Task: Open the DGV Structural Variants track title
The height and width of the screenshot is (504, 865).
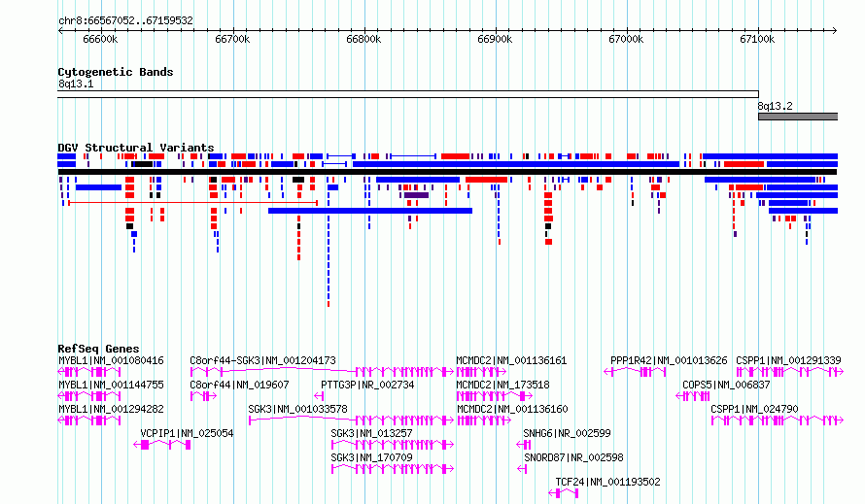Action: point(136,148)
